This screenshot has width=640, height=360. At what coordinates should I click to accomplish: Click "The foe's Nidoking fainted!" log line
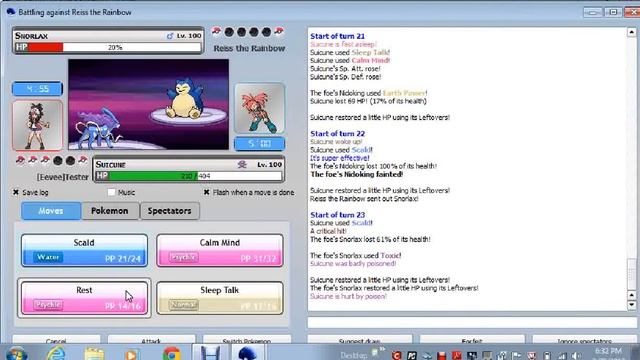(357, 174)
